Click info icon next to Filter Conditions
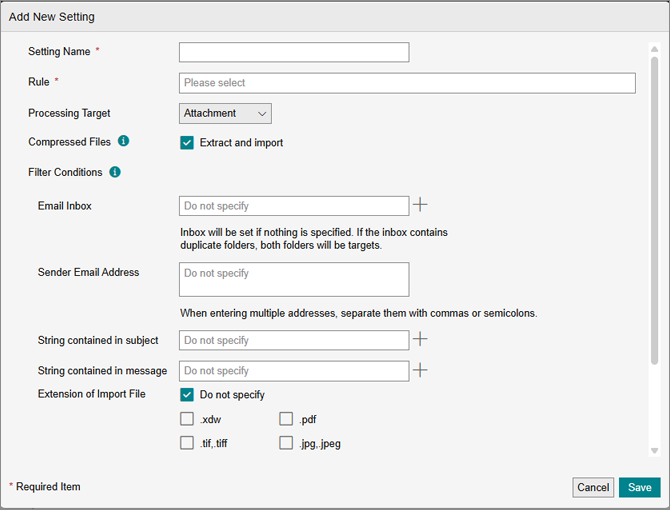Viewport: 670px width, 510px height. tap(115, 172)
